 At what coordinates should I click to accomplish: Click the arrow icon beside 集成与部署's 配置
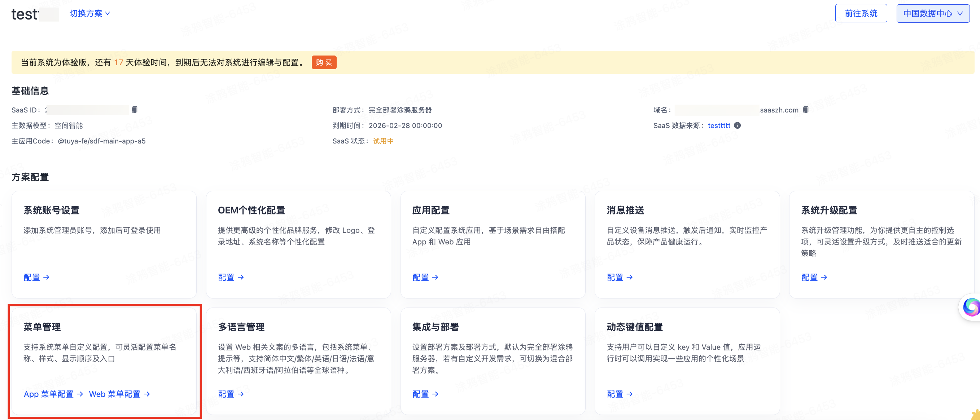coord(435,394)
